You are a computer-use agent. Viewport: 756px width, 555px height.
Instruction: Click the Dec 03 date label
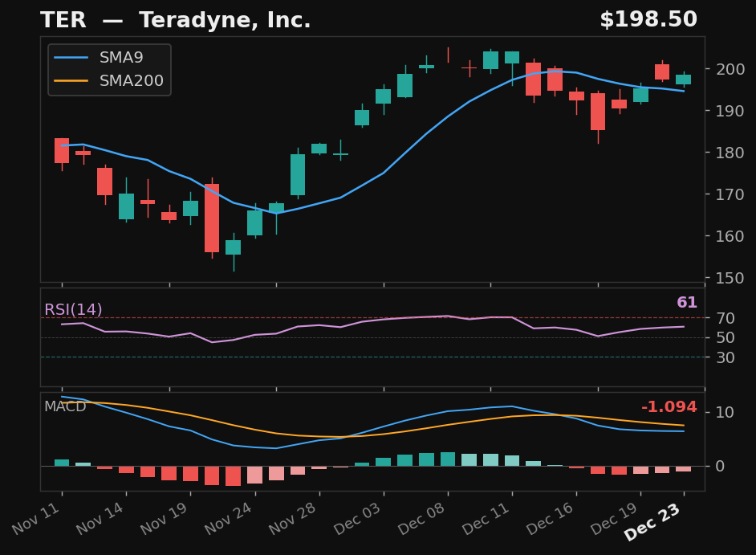(358, 518)
